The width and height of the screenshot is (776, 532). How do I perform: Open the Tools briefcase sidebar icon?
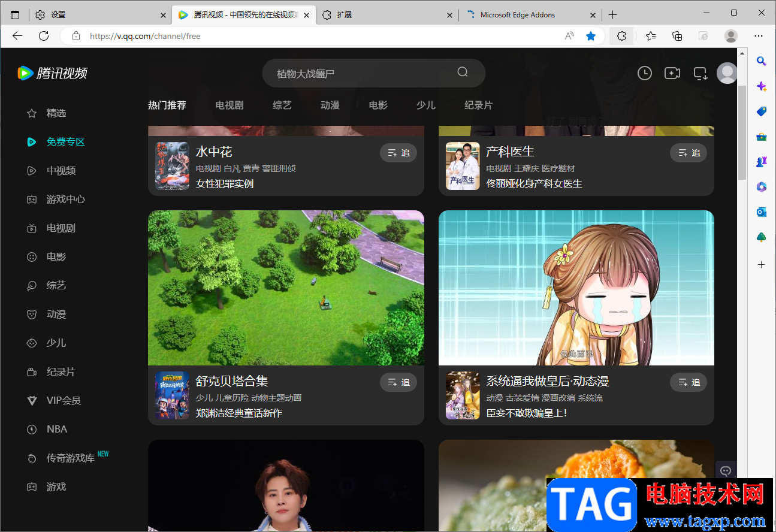[761, 137]
